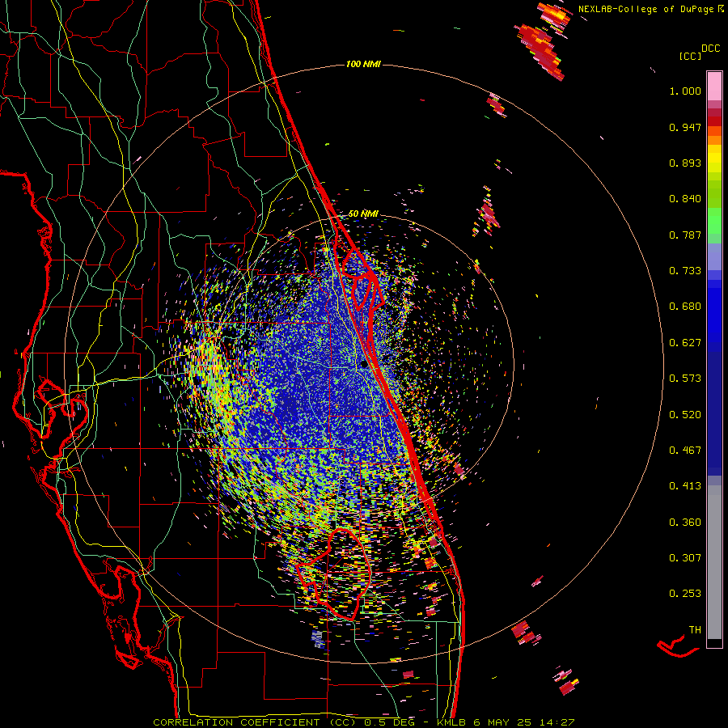728x728 pixels.
Task: Click the 0.360 color scale value
Action: coord(685,523)
